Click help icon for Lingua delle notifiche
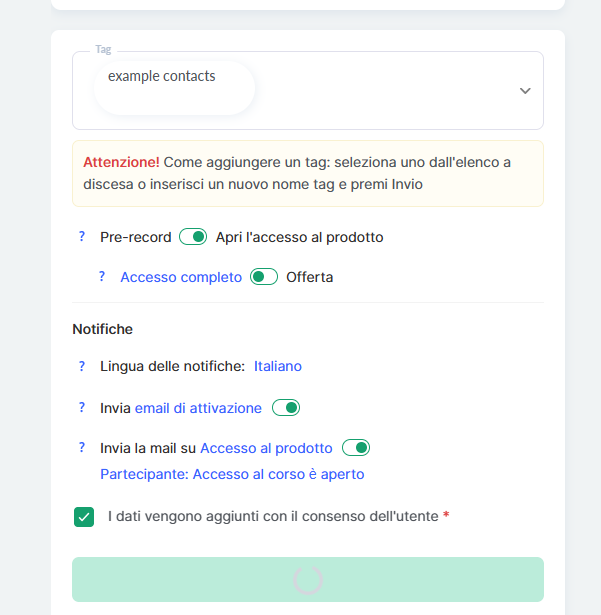This screenshot has height=615, width=601. pyautogui.click(x=82, y=366)
